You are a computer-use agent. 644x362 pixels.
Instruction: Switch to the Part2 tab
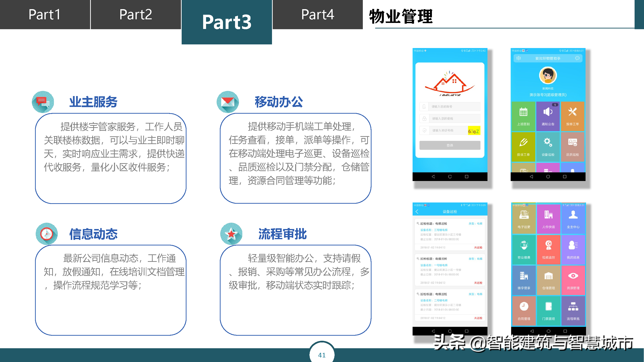coord(136,14)
